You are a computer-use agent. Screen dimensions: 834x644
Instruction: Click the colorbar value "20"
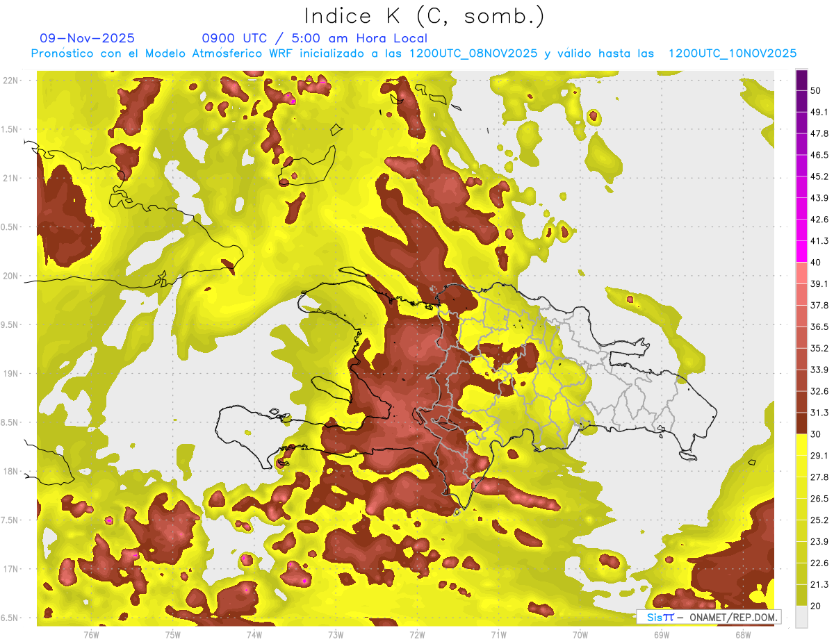click(x=816, y=606)
